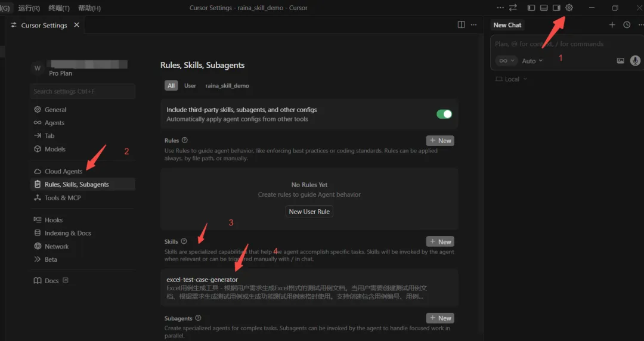Close the Cursor Settings tab
The height and width of the screenshot is (341, 644).
[76, 25]
